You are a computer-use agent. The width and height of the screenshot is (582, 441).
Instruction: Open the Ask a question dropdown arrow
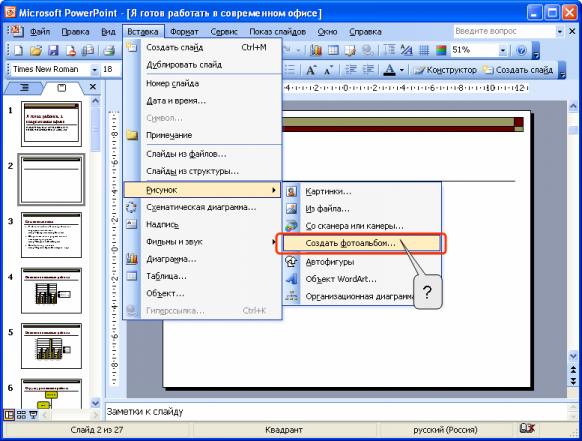pos(560,32)
